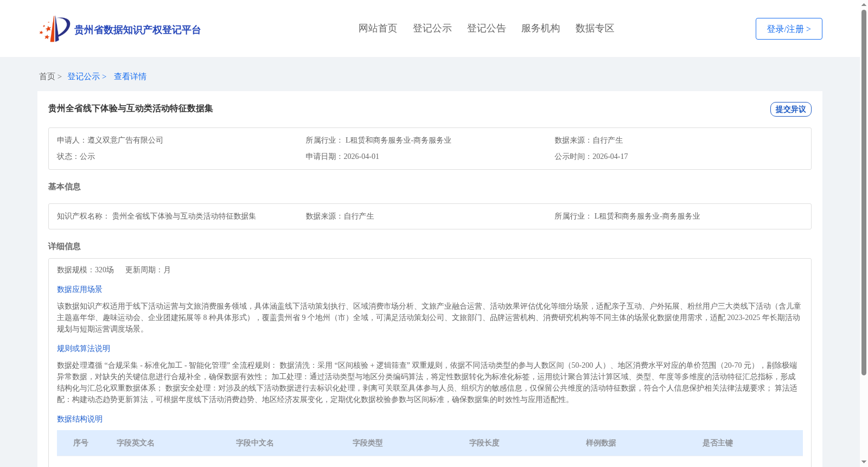Click 字段中文名 column header
Screen dimensions: 868x467
point(255,443)
